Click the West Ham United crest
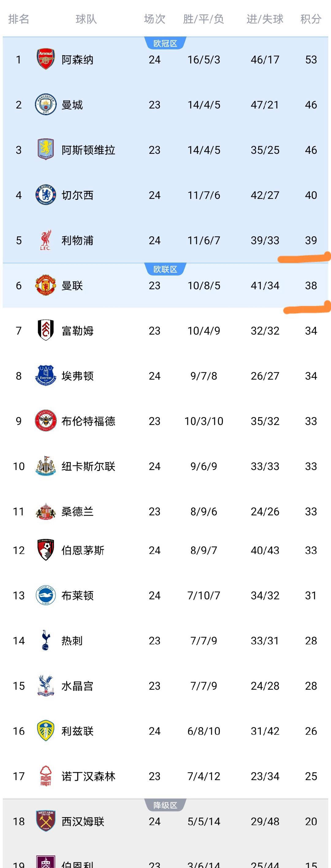 45,821
